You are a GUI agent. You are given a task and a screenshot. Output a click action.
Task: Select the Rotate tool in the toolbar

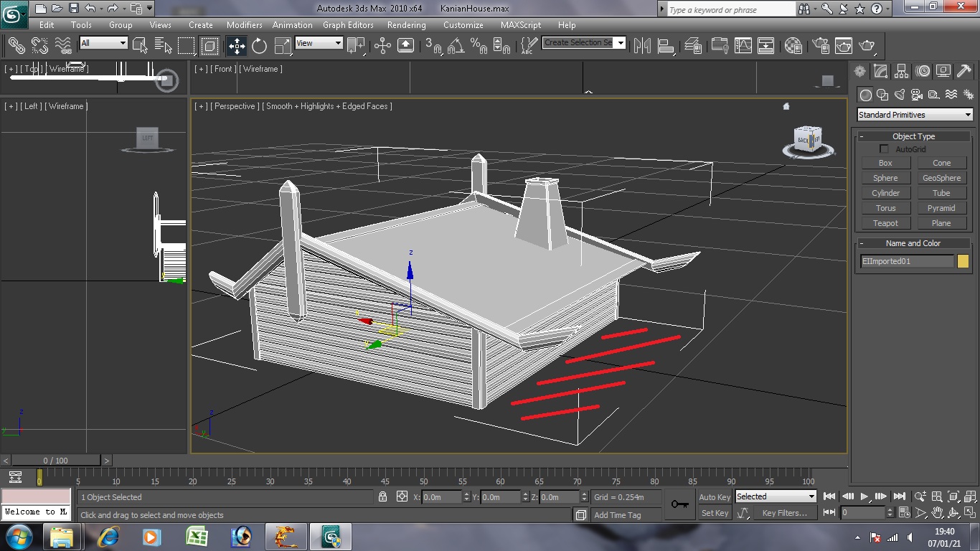tap(259, 46)
